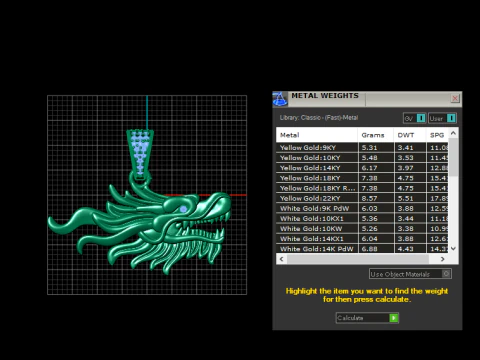This screenshot has height=360, width=480.
Task: Click the table's scroll down arrow
Action: point(453,248)
